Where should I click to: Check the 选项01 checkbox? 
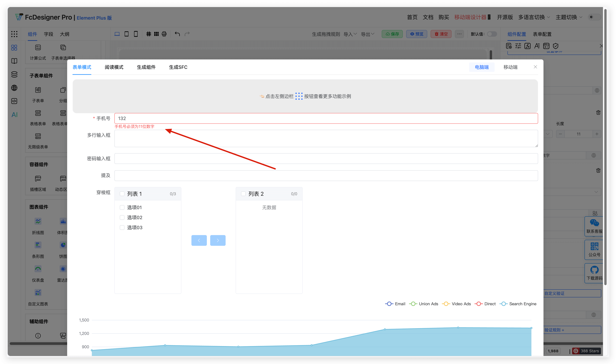122,207
